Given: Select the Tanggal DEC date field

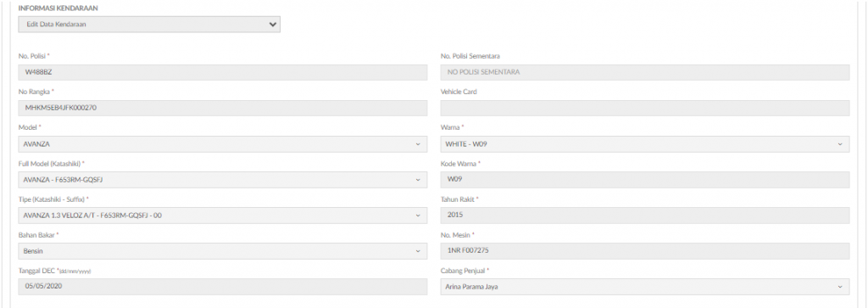Looking at the screenshot, I should coord(223,287).
